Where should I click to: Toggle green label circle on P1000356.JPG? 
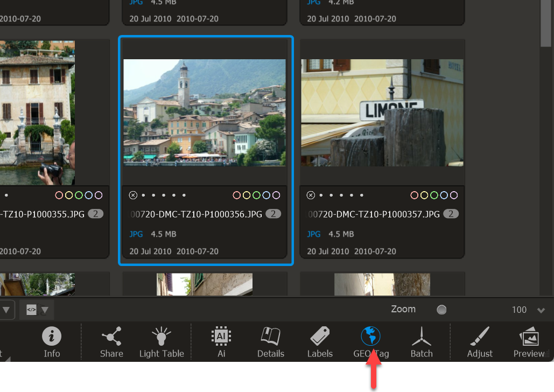(256, 195)
